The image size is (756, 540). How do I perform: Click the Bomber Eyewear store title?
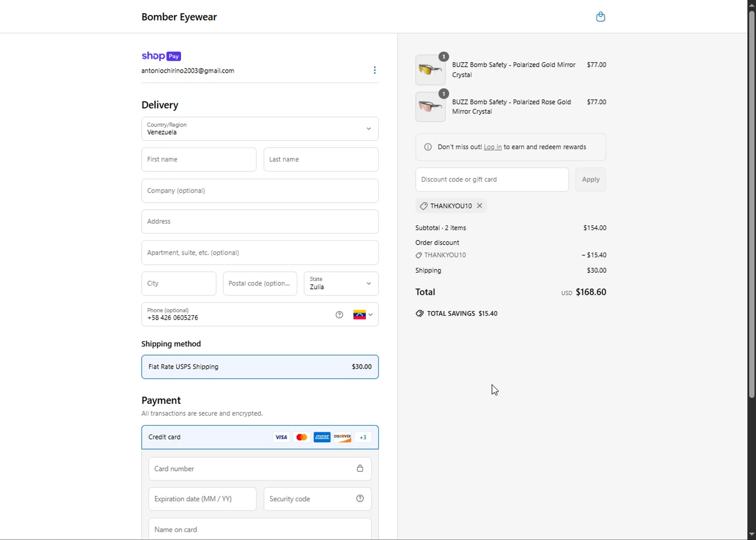pos(179,17)
